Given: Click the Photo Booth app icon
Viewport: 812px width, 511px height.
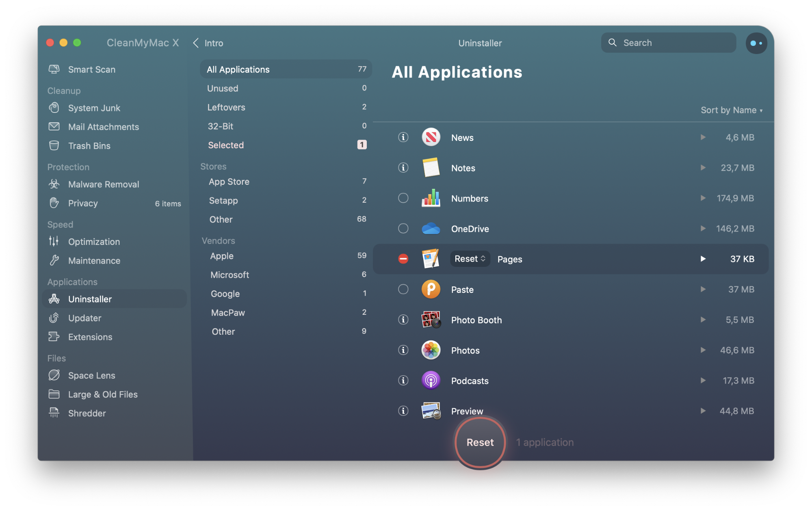Looking at the screenshot, I should pos(431,320).
